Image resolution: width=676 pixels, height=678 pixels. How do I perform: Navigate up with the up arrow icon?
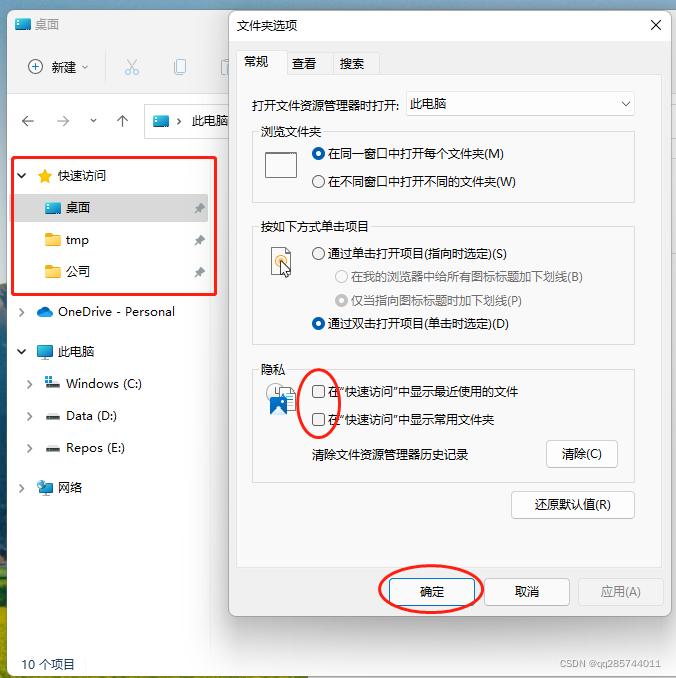[122, 121]
